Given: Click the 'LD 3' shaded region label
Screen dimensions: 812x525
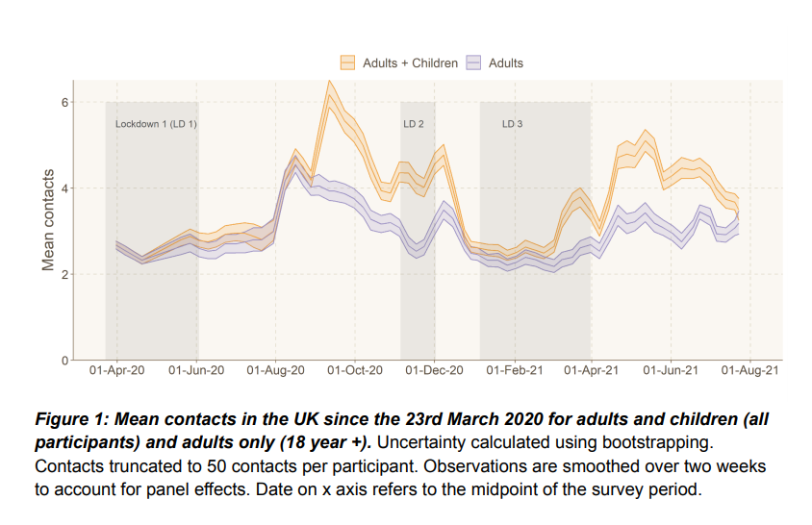Looking at the screenshot, I should pyautogui.click(x=512, y=124).
